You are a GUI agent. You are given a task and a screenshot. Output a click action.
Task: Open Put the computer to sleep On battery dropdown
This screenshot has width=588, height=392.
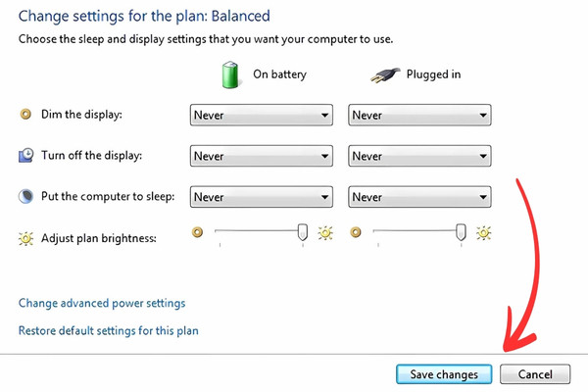260,197
